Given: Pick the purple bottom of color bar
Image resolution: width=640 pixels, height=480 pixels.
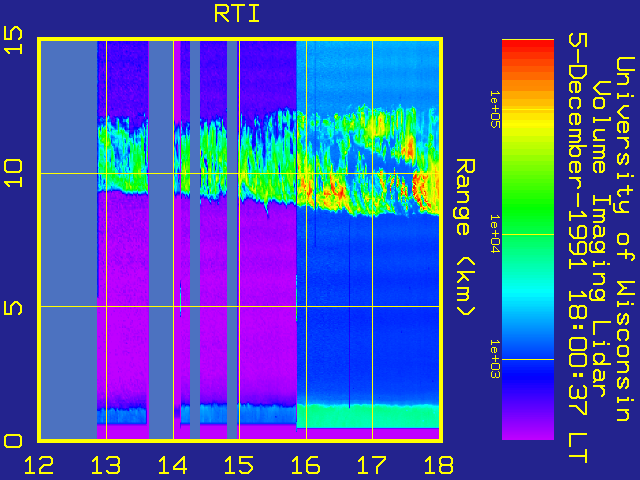Looking at the screenshot, I should coord(528,431).
